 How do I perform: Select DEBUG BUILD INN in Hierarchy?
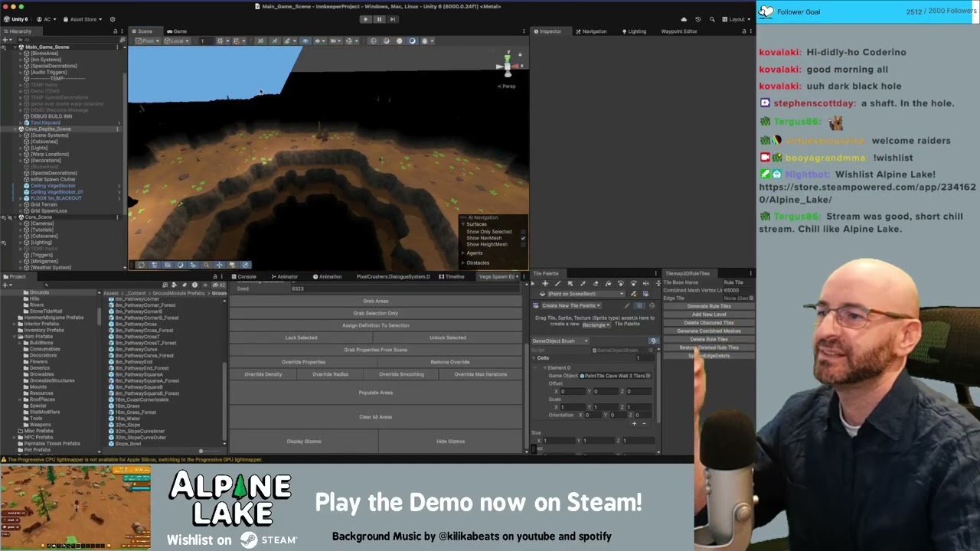(51, 116)
